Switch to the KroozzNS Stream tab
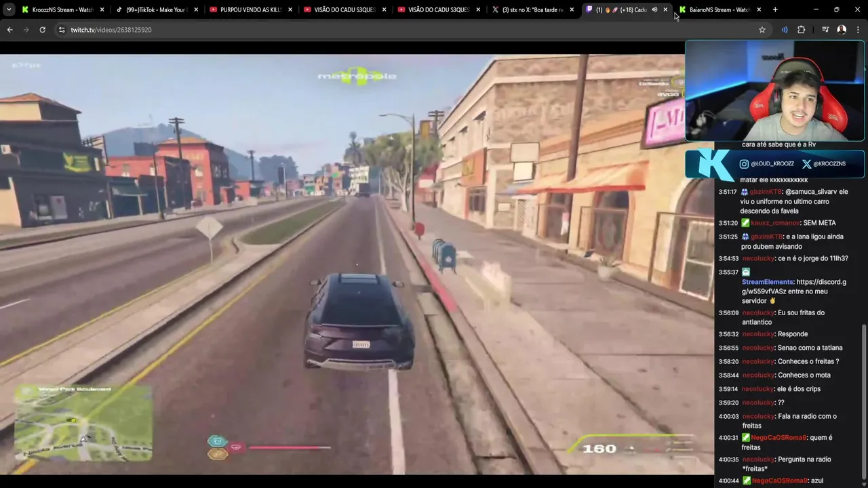Viewport: 868px width, 488px height. click(x=63, y=9)
